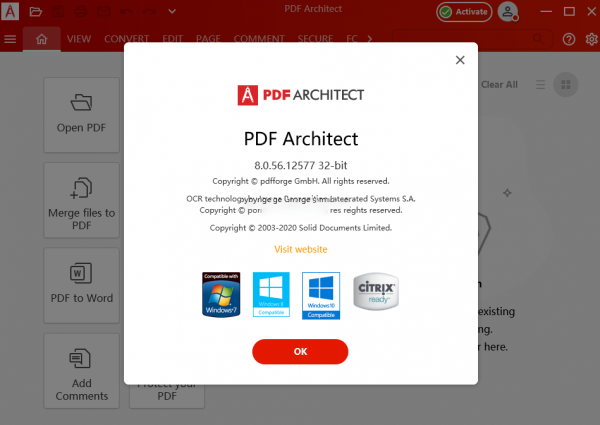
Task: Switch to the PAGE tab
Action: [208, 39]
